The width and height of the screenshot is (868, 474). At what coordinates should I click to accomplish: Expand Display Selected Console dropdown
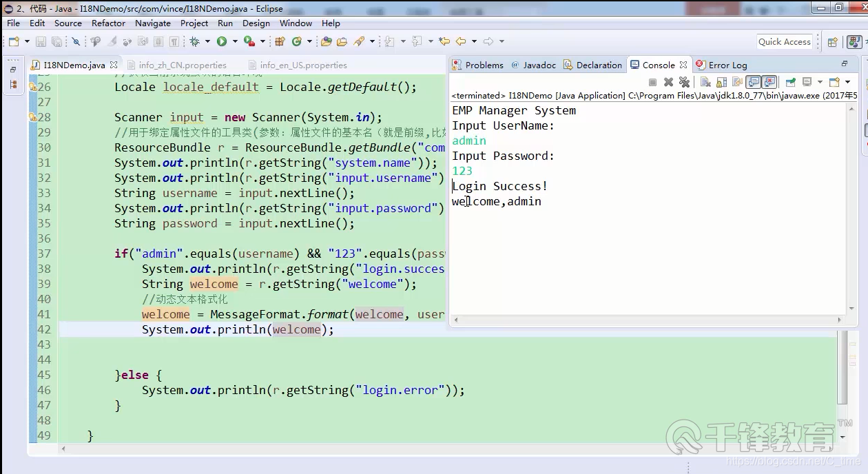pos(820,82)
